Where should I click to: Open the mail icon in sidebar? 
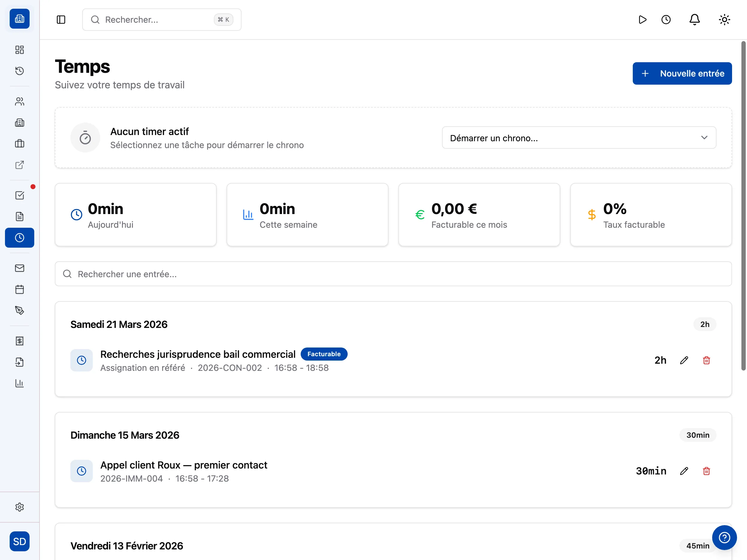tap(20, 268)
